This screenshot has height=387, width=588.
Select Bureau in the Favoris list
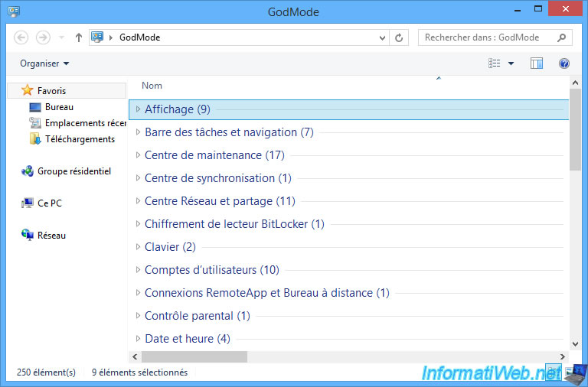coord(59,107)
